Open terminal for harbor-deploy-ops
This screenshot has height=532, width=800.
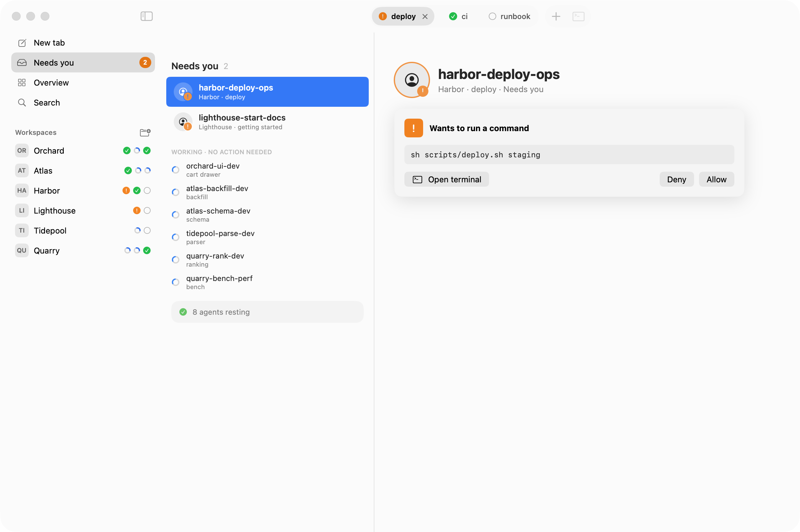coord(446,179)
